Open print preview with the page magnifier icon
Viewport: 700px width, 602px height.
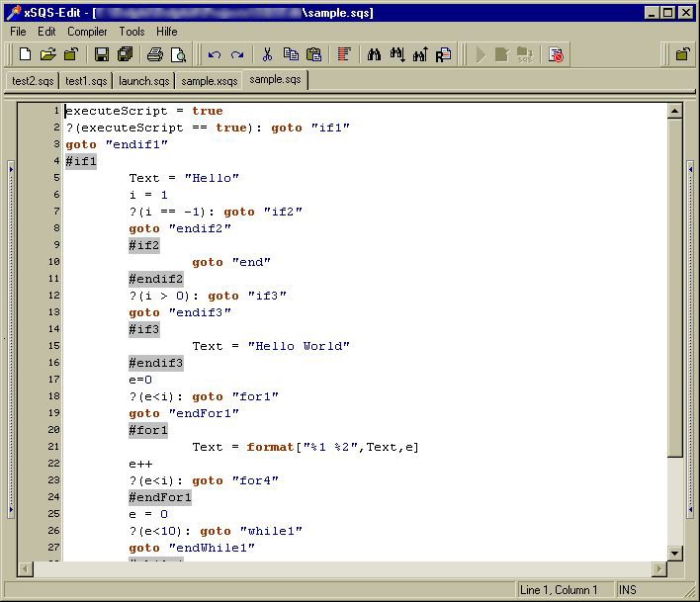(179, 54)
